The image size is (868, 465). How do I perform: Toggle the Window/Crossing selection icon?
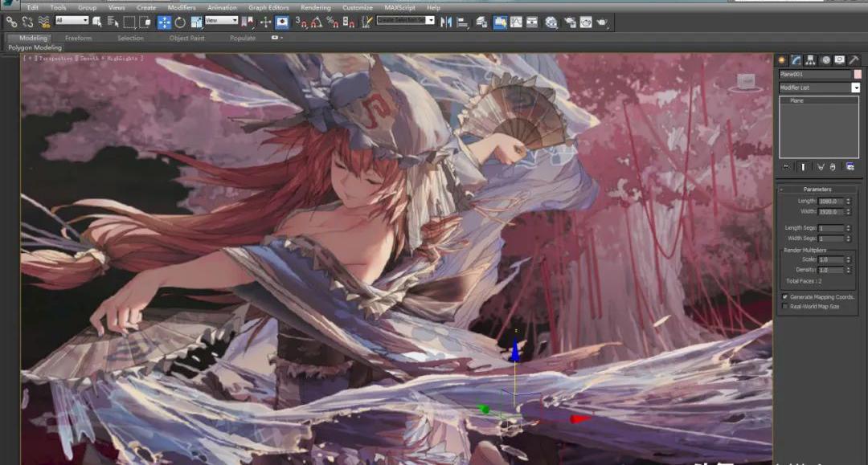pyautogui.click(x=145, y=22)
